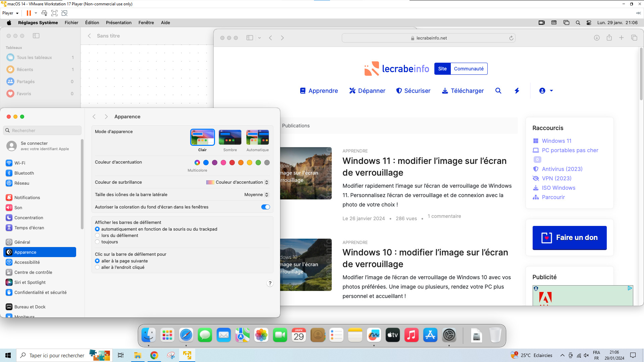Open Calendar showing 29 in the Dock
644x362 pixels.
[299, 335]
